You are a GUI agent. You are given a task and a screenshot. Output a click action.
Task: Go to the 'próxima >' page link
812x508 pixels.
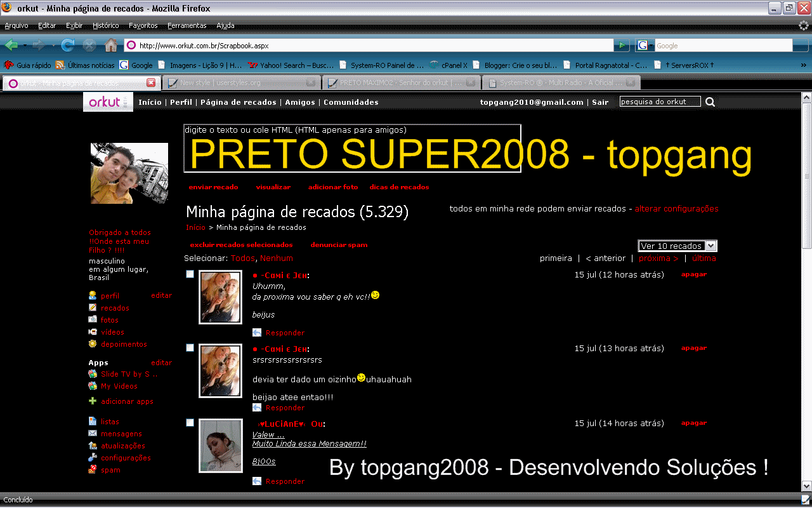pos(658,258)
